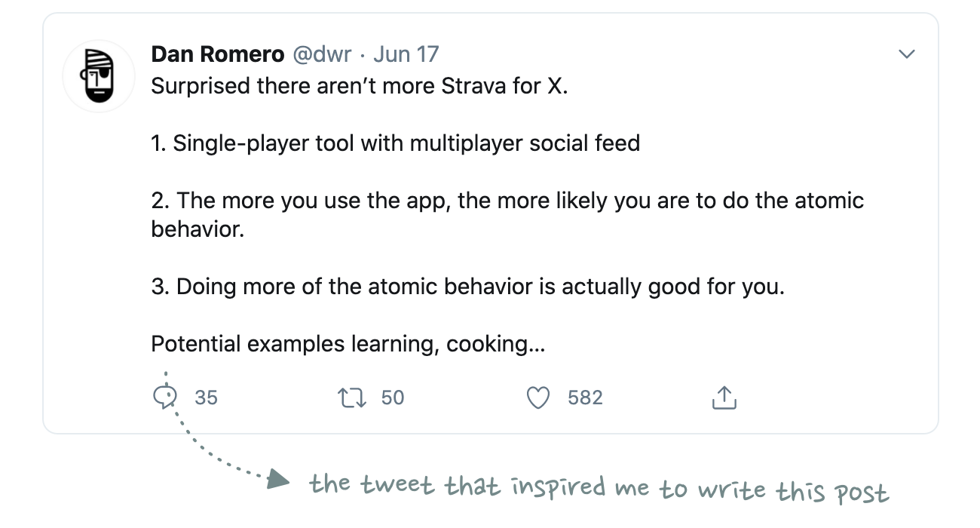
Task: Click the 50 retweets count
Action: coord(393,398)
